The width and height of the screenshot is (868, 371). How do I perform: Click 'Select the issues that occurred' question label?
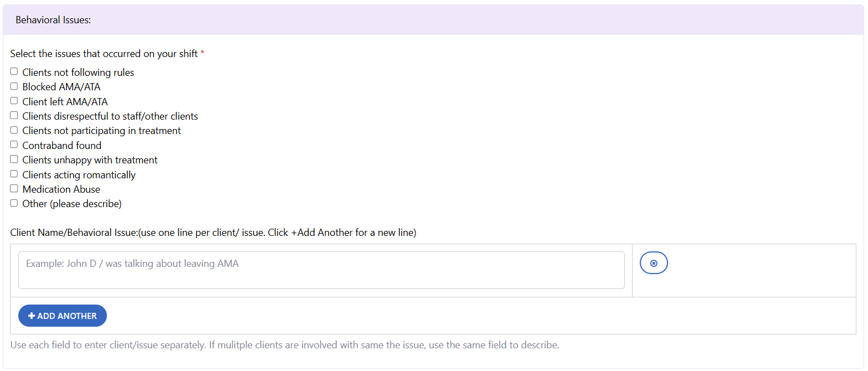pyautogui.click(x=104, y=54)
